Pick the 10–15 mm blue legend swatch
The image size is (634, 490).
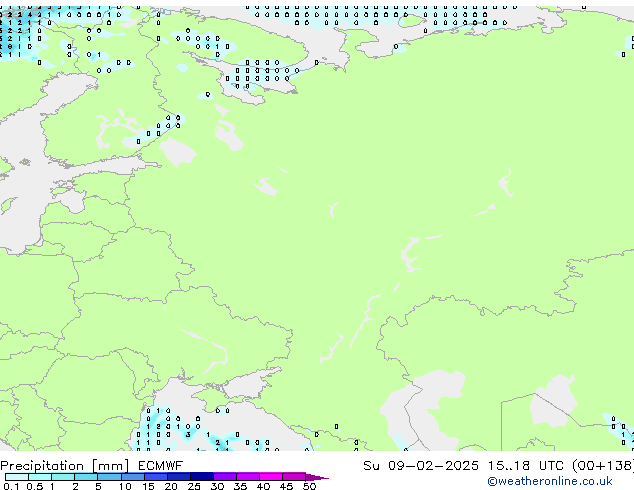click(x=133, y=477)
